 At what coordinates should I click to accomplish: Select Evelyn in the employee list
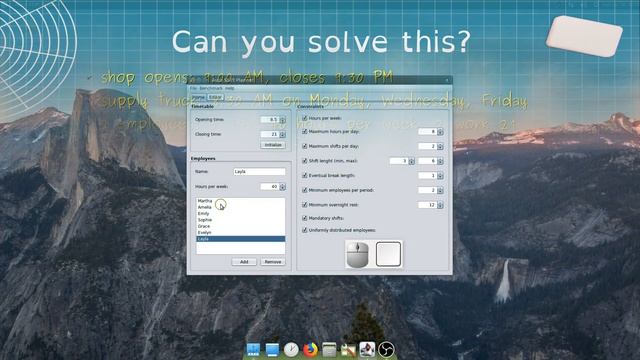240,233
